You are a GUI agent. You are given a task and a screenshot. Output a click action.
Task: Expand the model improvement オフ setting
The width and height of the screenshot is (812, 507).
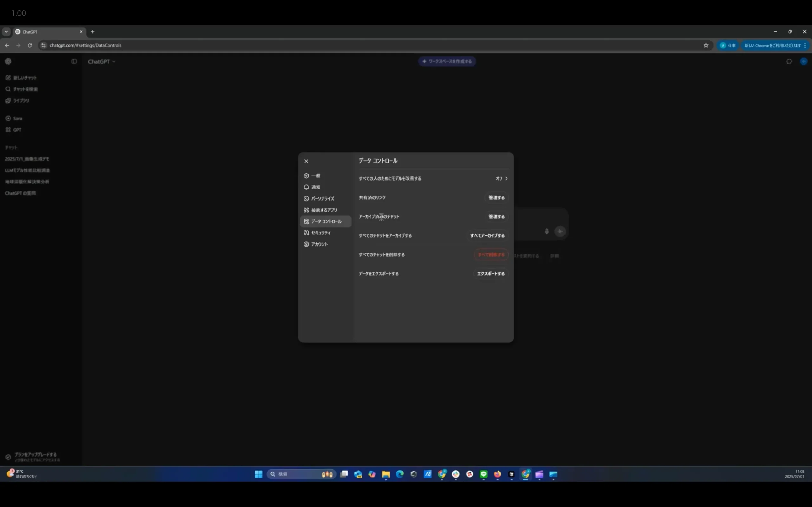[x=501, y=179]
